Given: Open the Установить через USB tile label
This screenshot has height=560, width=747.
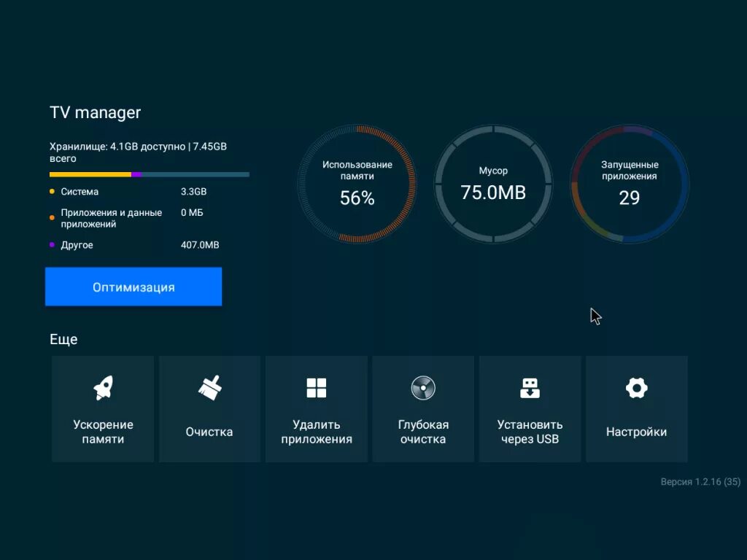Looking at the screenshot, I should click(530, 432).
